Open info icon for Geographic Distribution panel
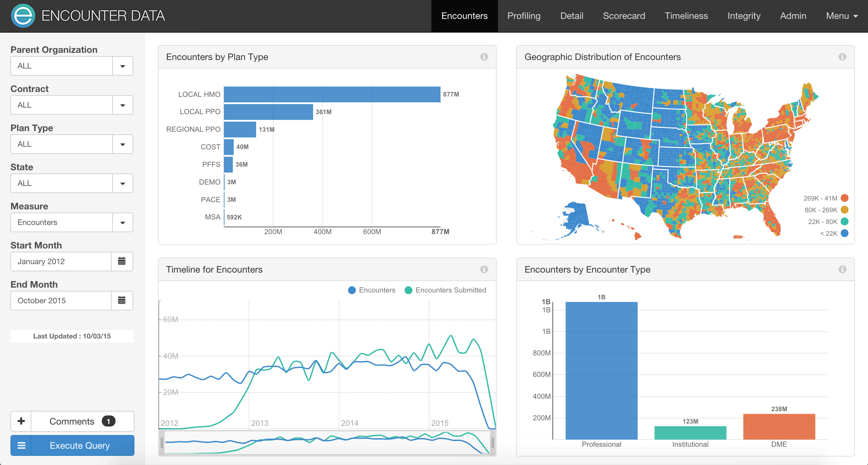Viewport: 868px width, 465px height. [843, 57]
